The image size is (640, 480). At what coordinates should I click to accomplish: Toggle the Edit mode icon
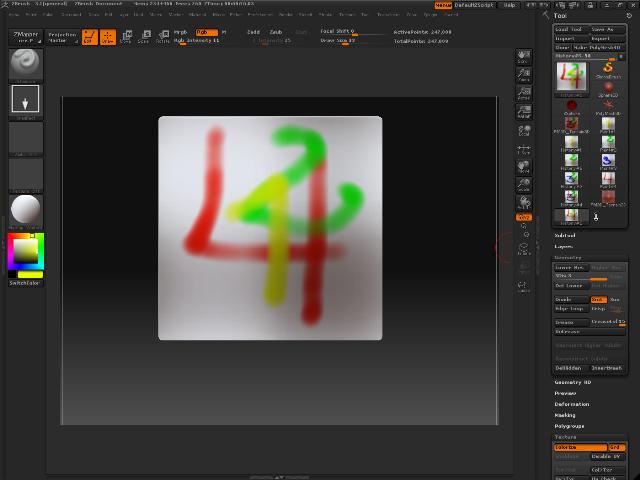(90, 37)
